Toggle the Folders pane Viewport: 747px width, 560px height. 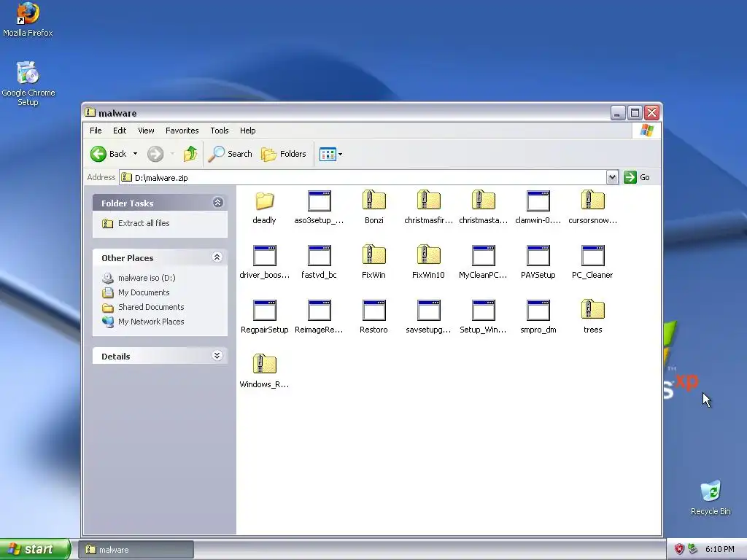point(284,154)
